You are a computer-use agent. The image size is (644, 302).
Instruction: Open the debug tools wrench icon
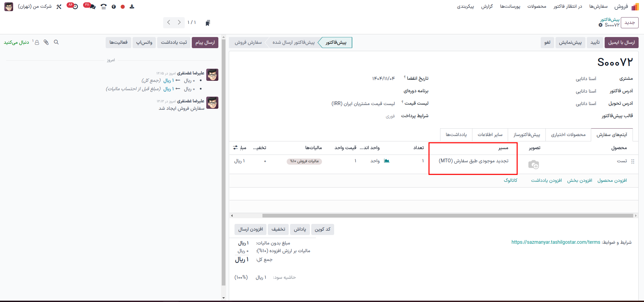59,7
